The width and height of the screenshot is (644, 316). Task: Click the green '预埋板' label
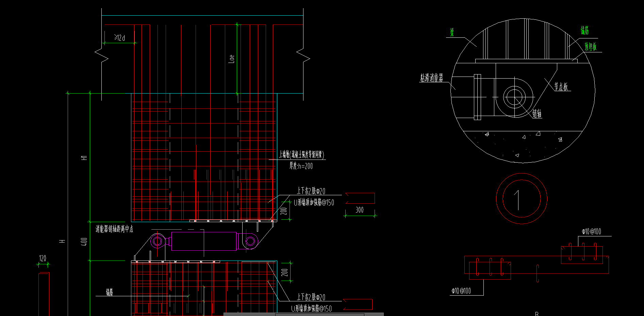[x=591, y=47]
